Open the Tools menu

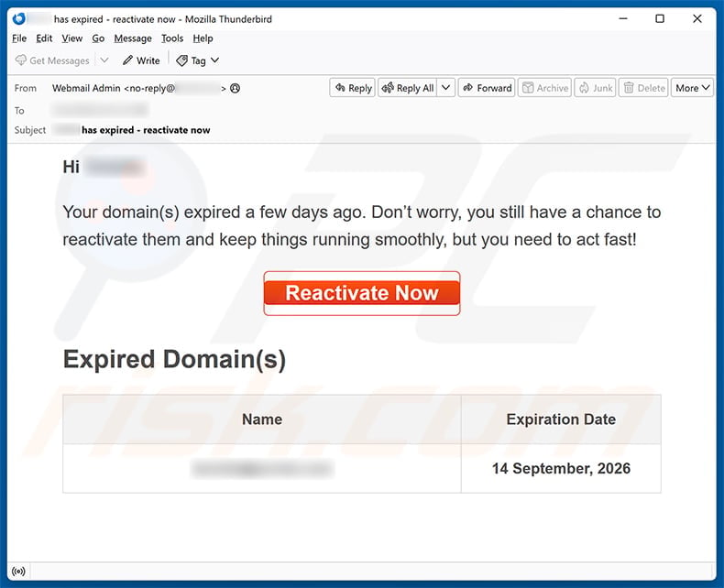172,38
